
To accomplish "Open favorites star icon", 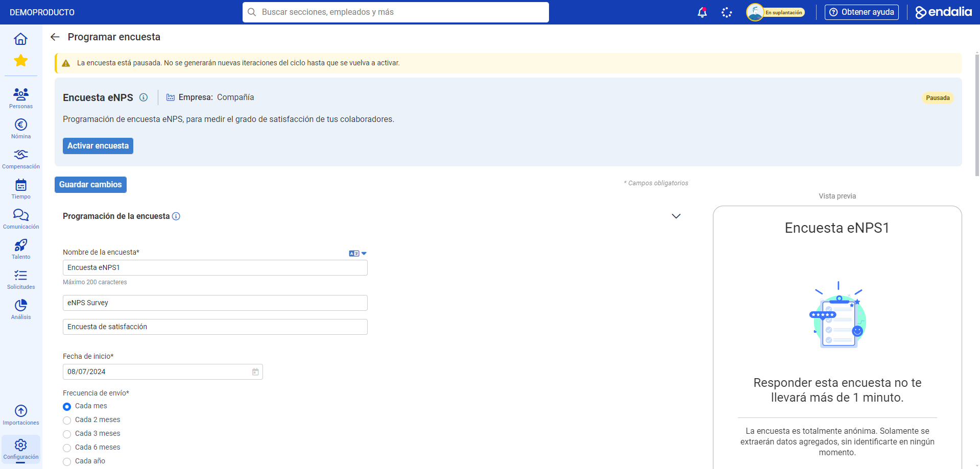I will [20, 61].
